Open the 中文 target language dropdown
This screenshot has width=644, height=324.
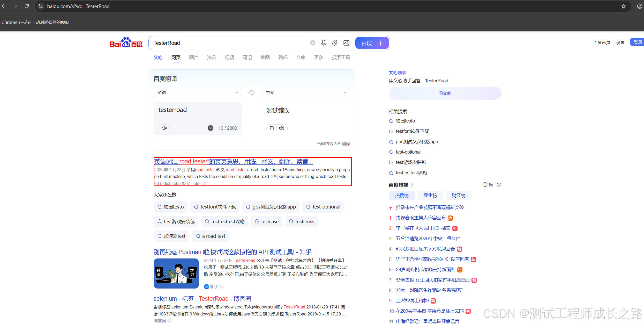pos(306,92)
